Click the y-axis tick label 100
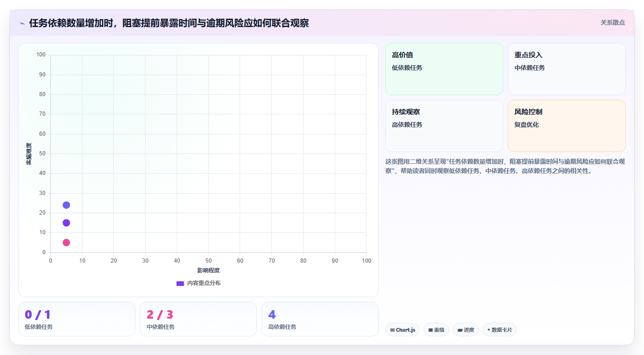 pos(41,55)
